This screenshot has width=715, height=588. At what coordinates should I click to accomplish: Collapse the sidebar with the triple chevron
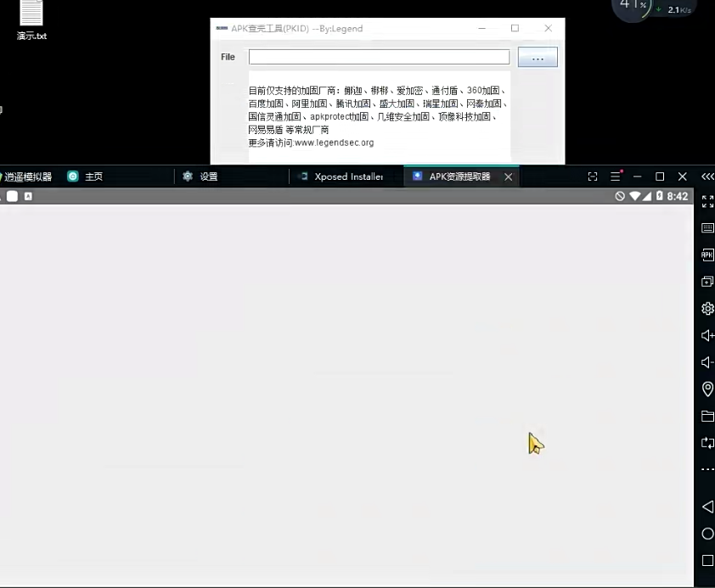707,176
